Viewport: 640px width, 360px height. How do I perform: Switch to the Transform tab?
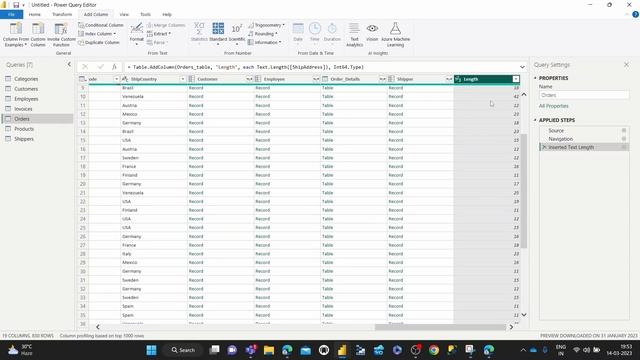62,14
